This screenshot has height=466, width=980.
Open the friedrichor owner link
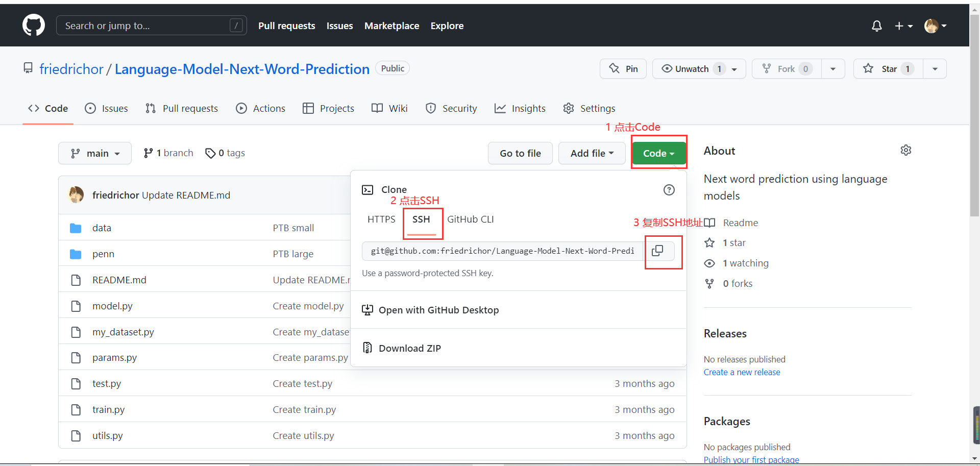pos(71,69)
